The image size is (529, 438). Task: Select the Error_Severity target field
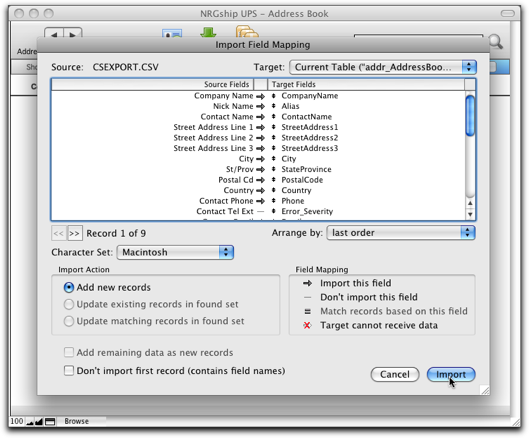pyautogui.click(x=307, y=212)
